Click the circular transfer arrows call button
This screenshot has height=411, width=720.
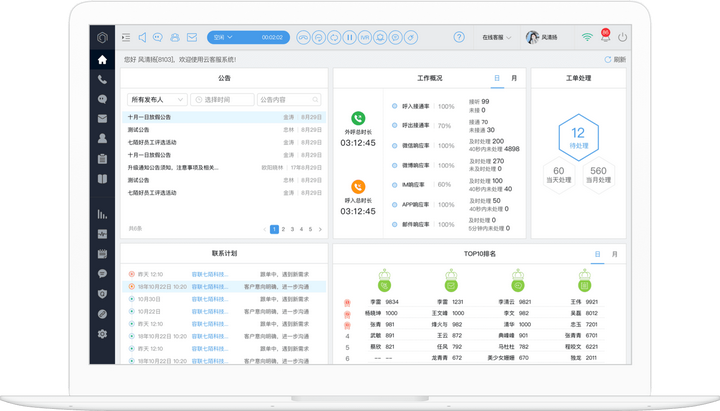(x=334, y=37)
